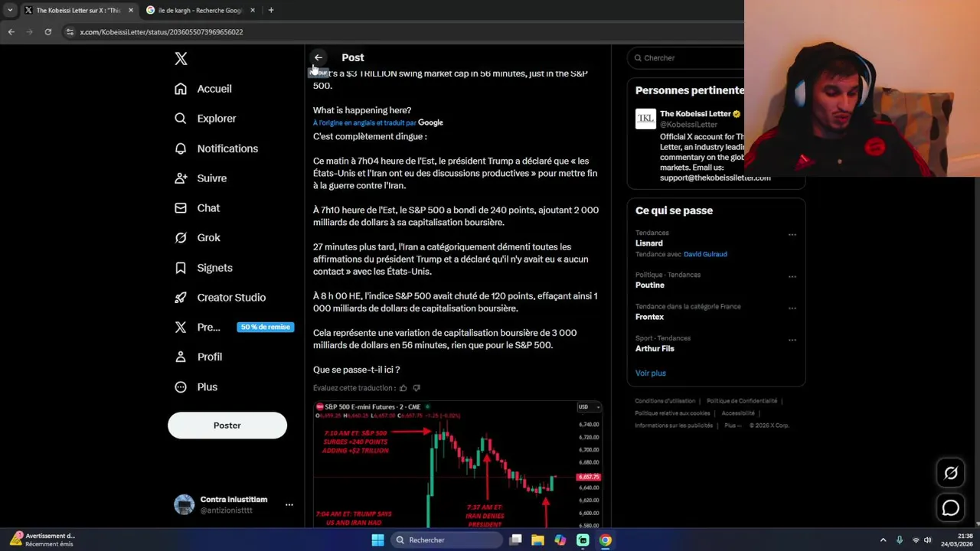Open Copilot app on taskbar

pyautogui.click(x=560, y=540)
